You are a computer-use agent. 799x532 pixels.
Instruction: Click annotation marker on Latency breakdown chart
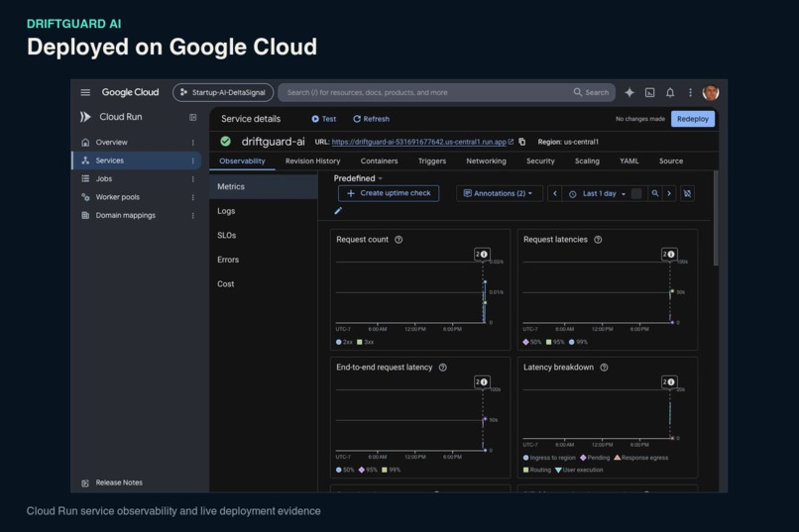(669, 381)
